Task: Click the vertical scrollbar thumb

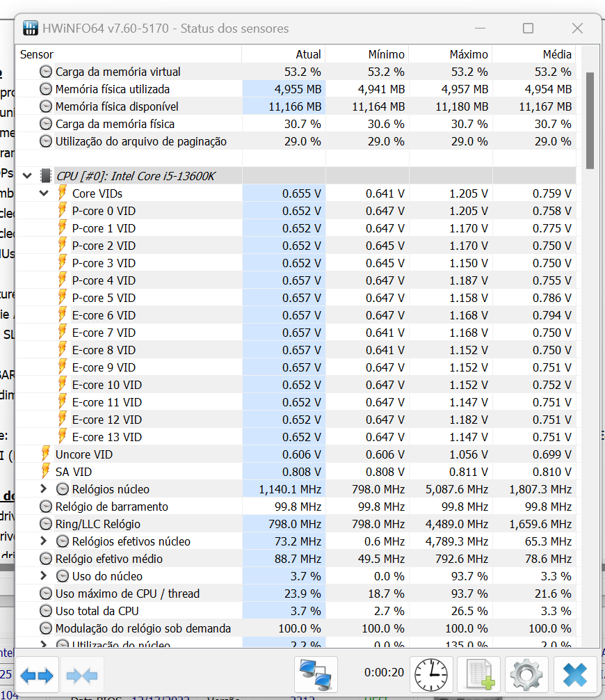Action: tap(590, 120)
